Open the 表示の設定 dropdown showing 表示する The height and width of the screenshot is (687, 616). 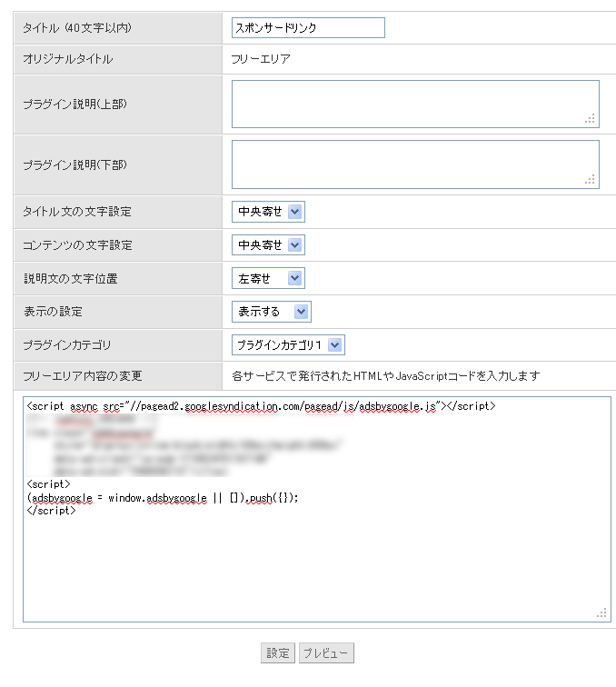[271, 312]
